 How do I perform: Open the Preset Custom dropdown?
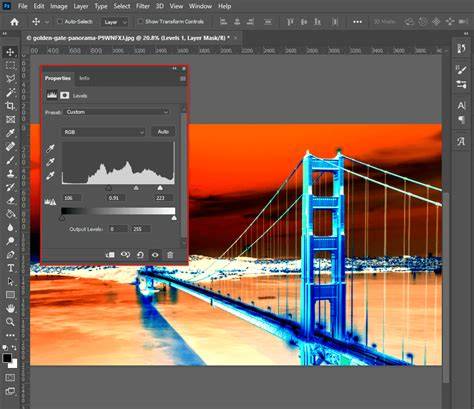pos(117,112)
